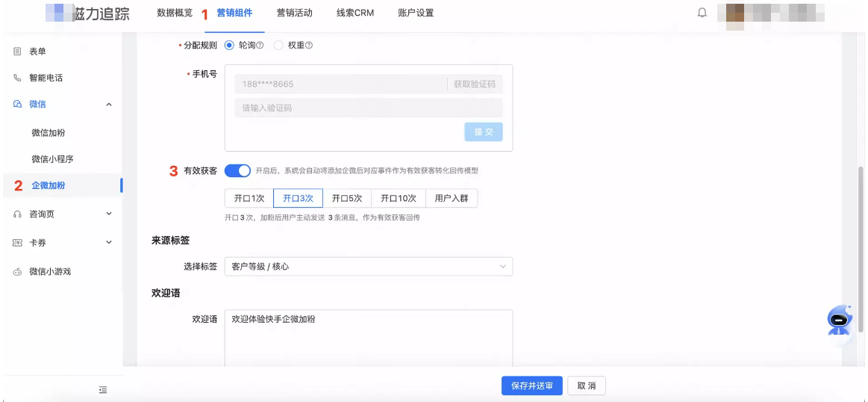Click help icon beside 权重

coord(309,46)
